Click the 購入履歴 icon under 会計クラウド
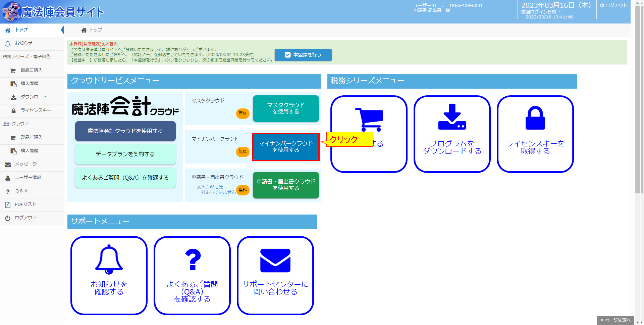 [x=13, y=151]
